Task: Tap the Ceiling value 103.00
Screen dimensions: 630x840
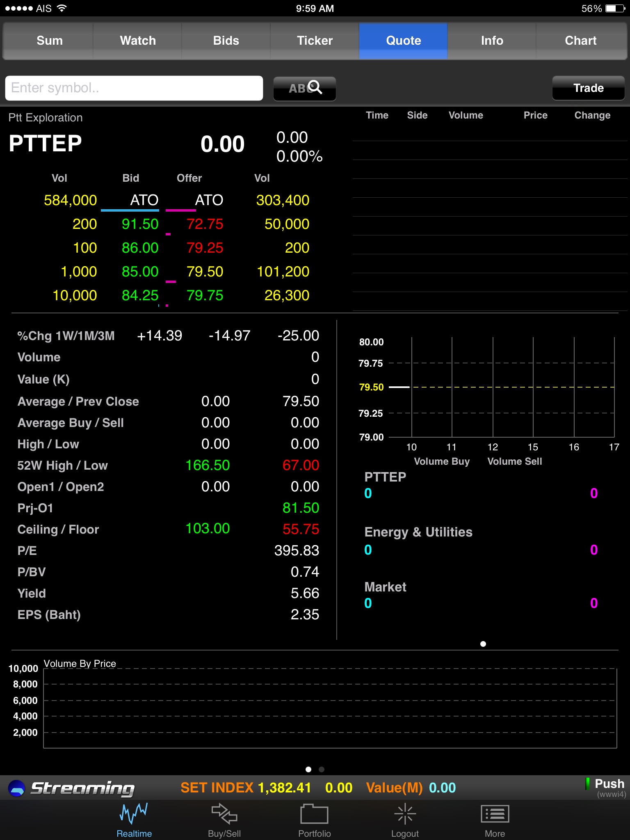Action: (208, 528)
